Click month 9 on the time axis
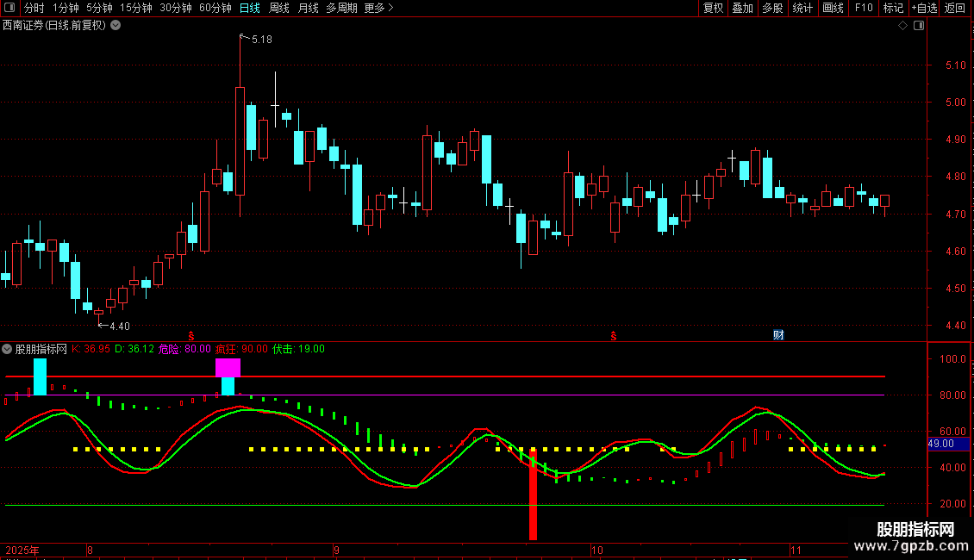 click(337, 551)
